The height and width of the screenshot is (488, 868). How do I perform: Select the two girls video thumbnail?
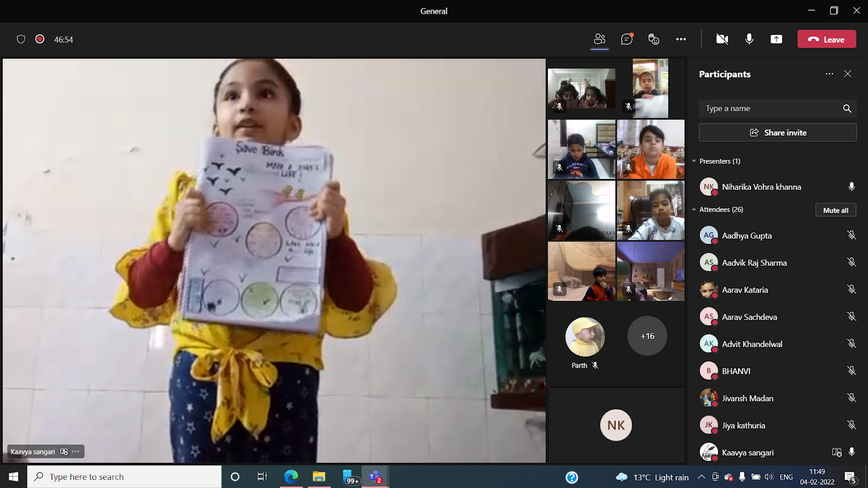coord(582,88)
